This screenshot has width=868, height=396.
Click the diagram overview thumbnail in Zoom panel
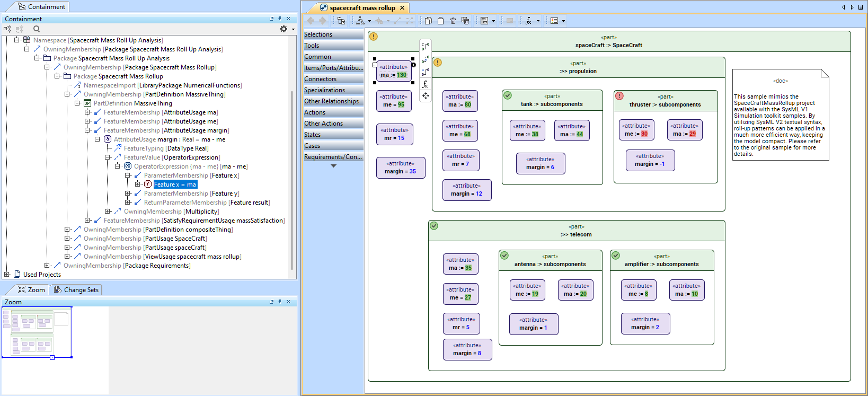(37, 332)
